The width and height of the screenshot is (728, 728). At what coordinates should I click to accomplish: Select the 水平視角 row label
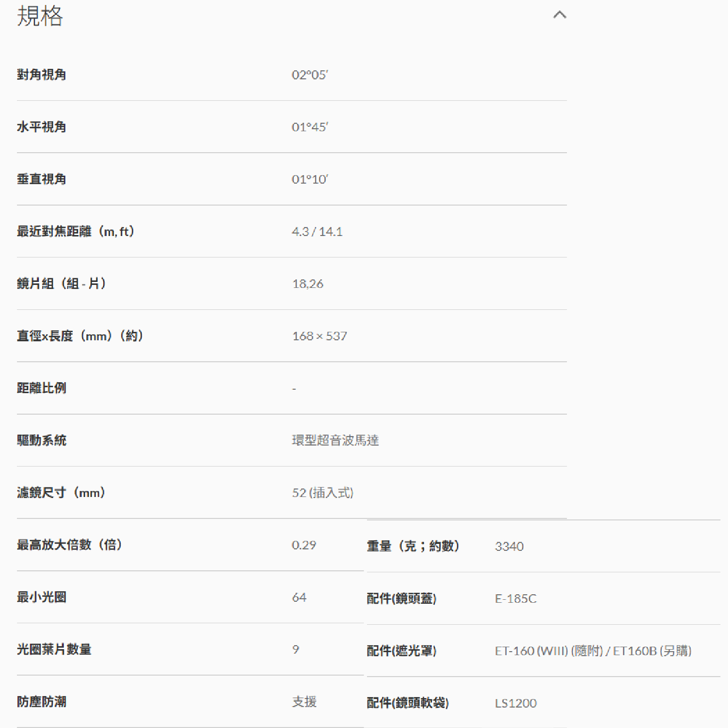click(x=41, y=127)
